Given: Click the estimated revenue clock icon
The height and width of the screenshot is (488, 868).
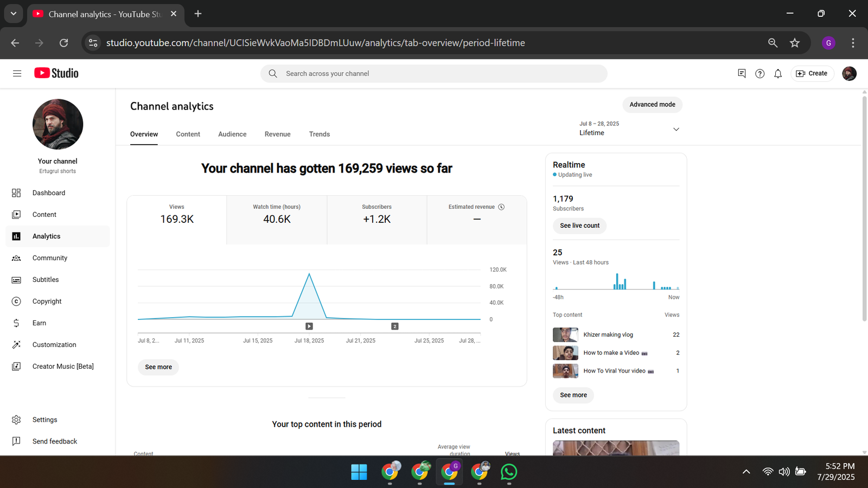Looking at the screenshot, I should [x=501, y=207].
